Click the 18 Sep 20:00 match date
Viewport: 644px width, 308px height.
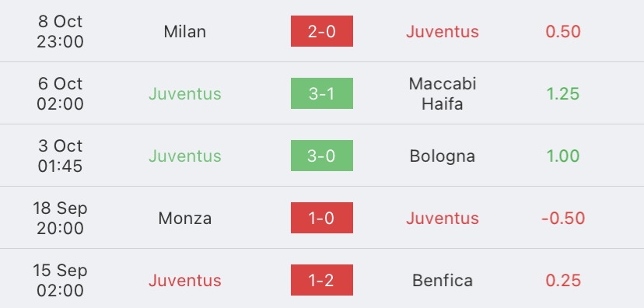coord(61,218)
